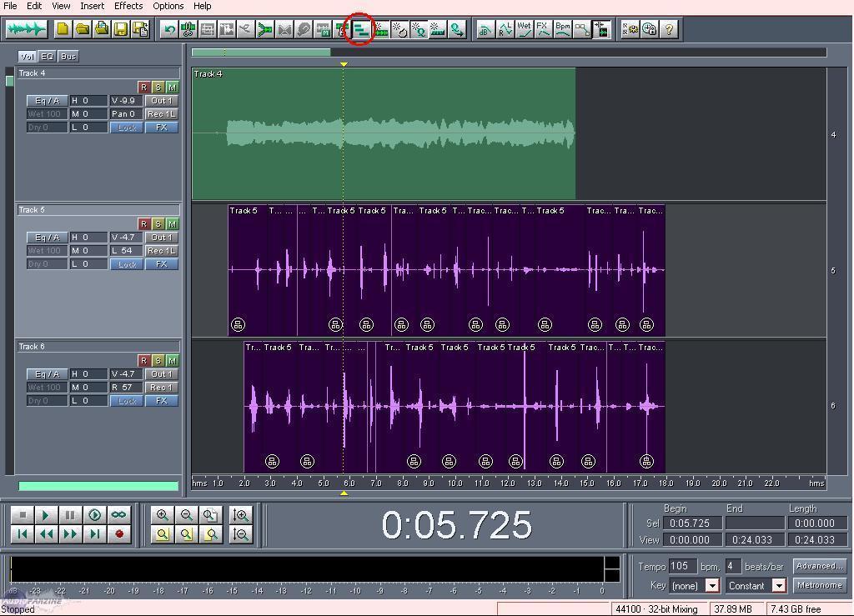Mute Track 5 using the M button

pos(172,223)
